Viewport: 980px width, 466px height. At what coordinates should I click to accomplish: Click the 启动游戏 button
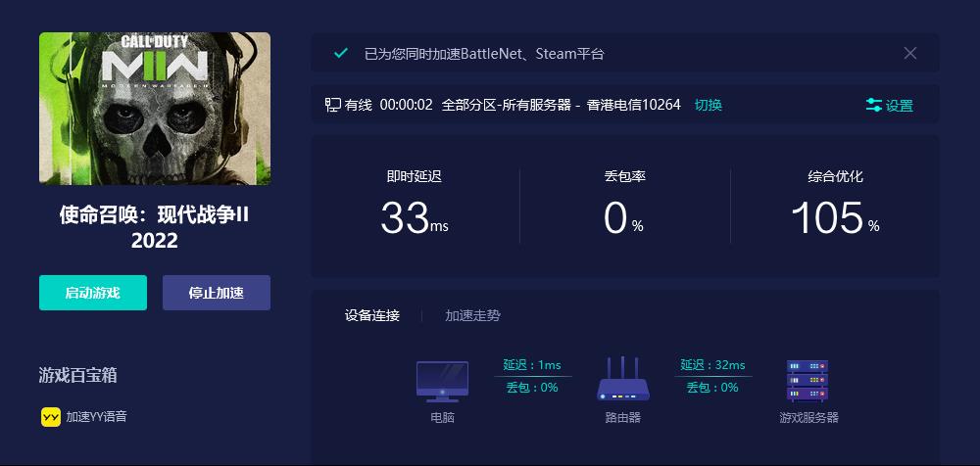92,293
